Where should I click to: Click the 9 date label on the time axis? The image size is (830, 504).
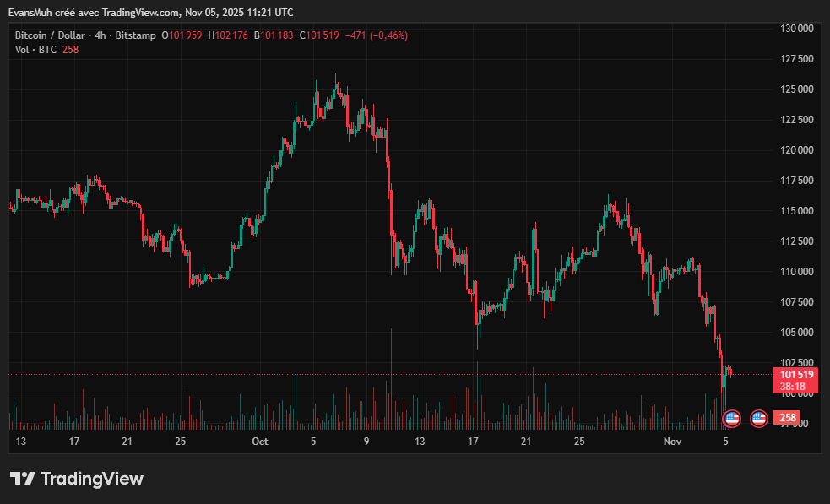click(366, 442)
